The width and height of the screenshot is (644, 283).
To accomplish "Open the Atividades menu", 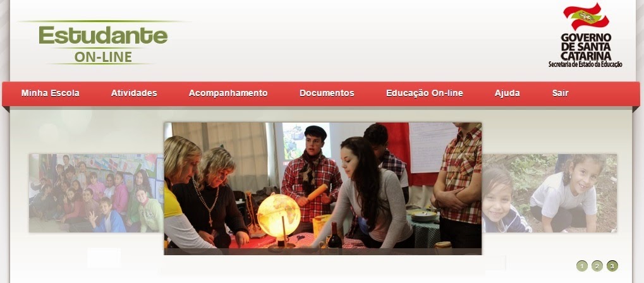I will [134, 93].
